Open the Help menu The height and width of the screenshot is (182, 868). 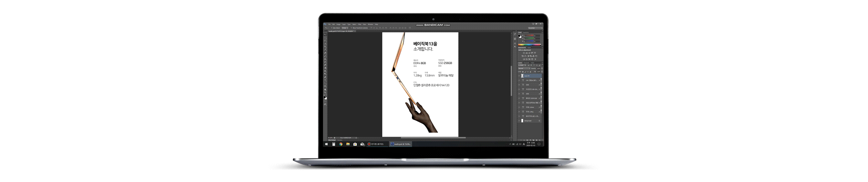(376, 25)
